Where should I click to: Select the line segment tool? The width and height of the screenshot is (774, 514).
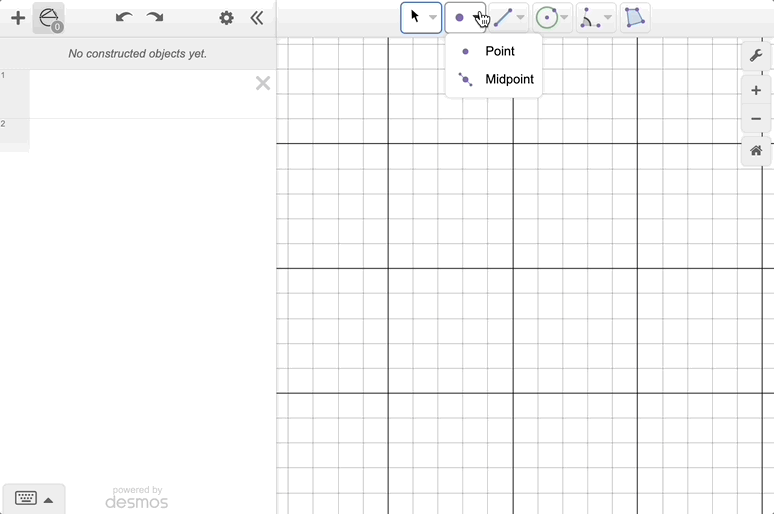click(503, 18)
